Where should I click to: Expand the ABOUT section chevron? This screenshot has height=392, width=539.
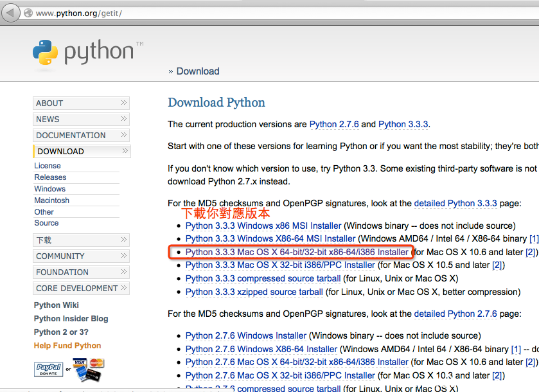pos(123,103)
